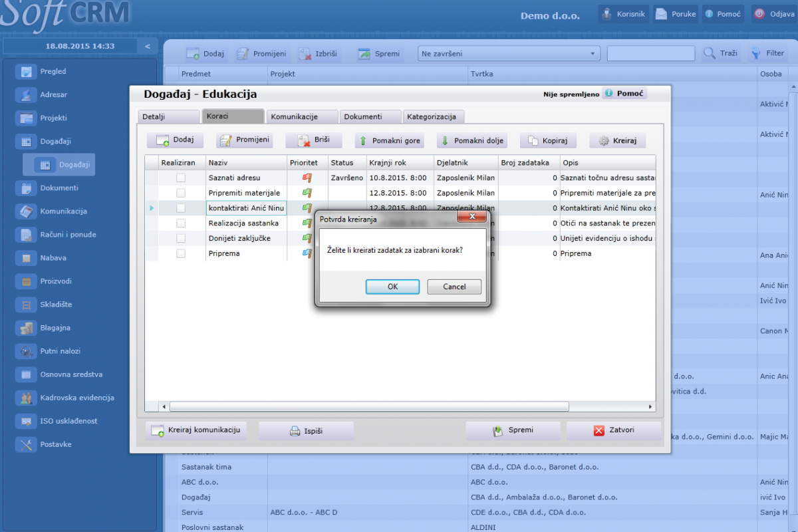Toggle Realiziran for Pripremiti materijale
Screen dimensions: 798x532
181,193
